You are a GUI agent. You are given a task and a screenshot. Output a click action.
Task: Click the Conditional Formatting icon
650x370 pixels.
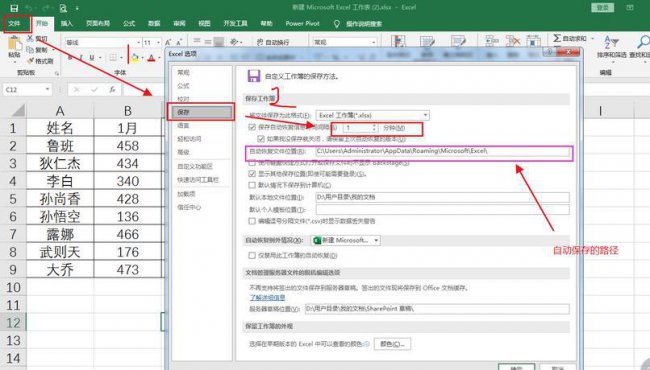coord(398,42)
